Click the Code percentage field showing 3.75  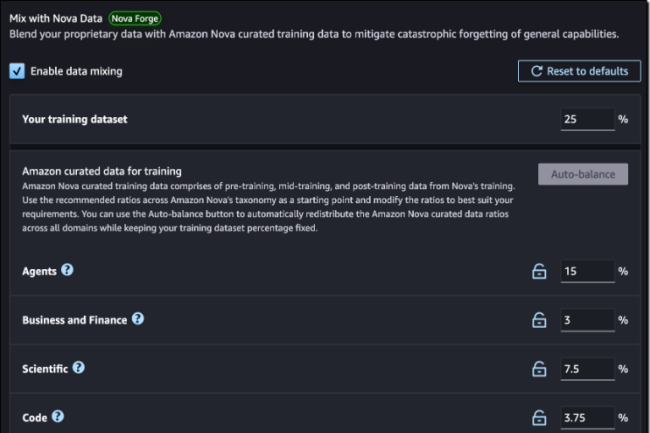pos(586,418)
